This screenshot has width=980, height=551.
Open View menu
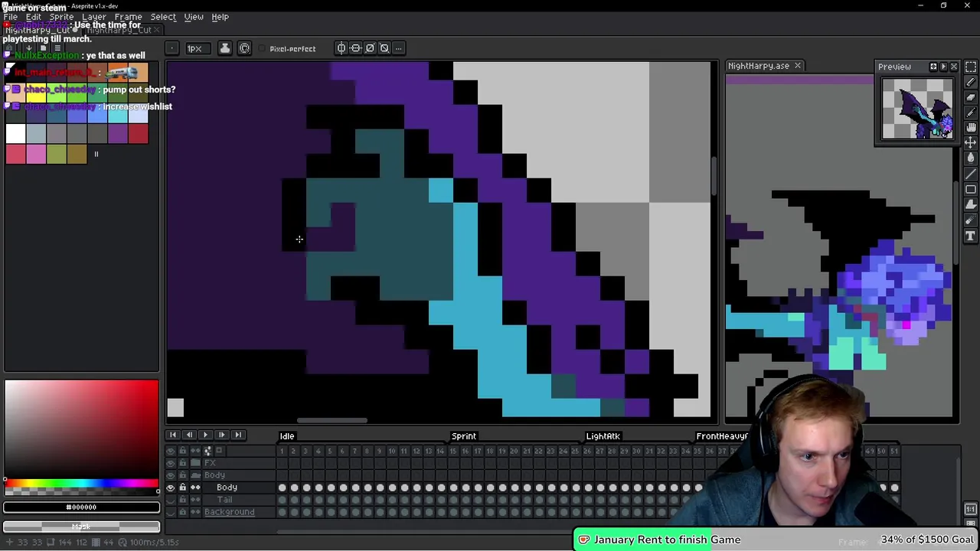point(194,17)
